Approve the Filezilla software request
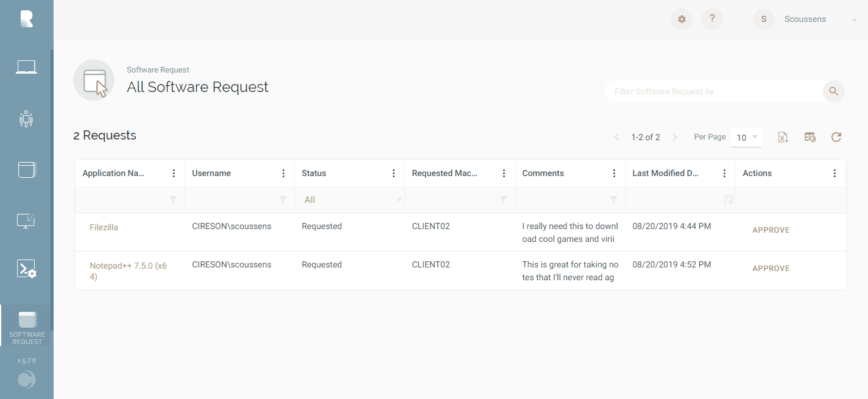The width and height of the screenshot is (868, 399). point(771,230)
